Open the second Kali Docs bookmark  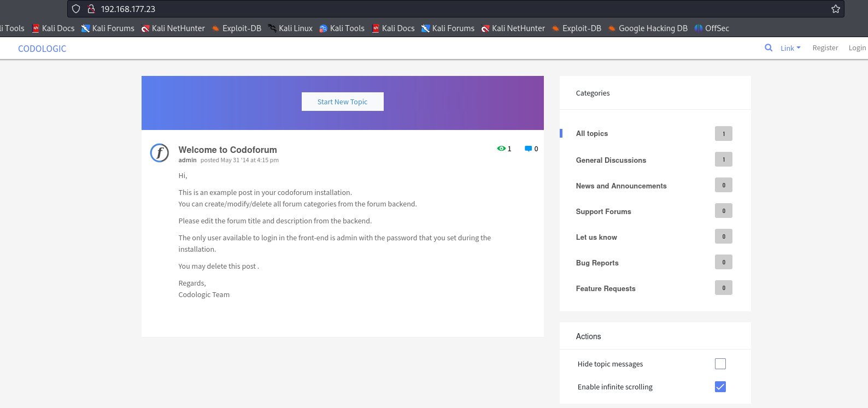tap(393, 28)
